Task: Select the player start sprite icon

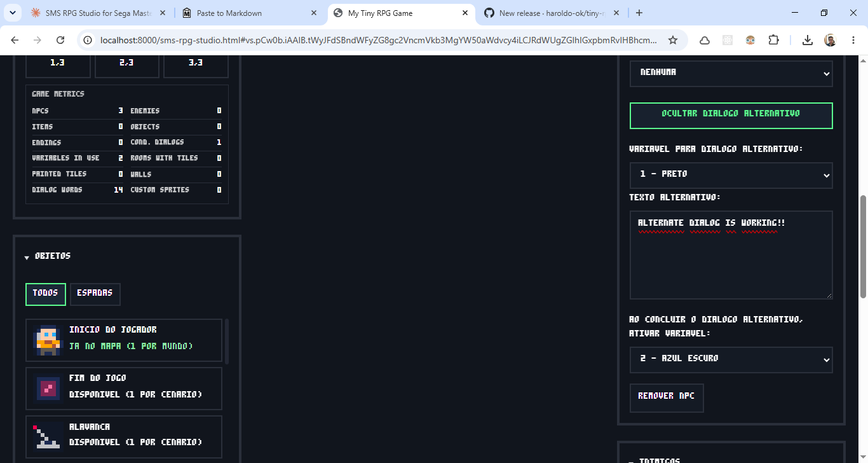Action: click(48, 340)
